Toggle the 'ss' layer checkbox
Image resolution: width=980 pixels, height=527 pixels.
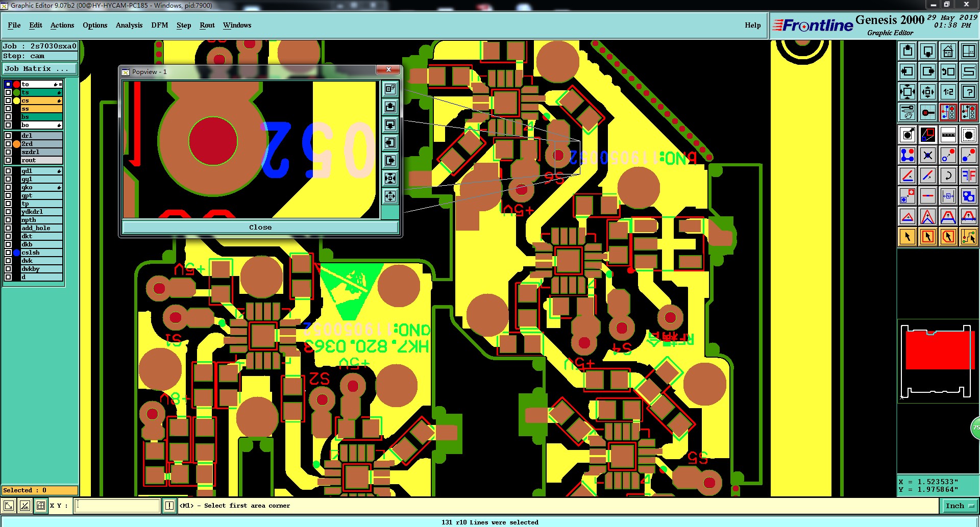[8, 109]
